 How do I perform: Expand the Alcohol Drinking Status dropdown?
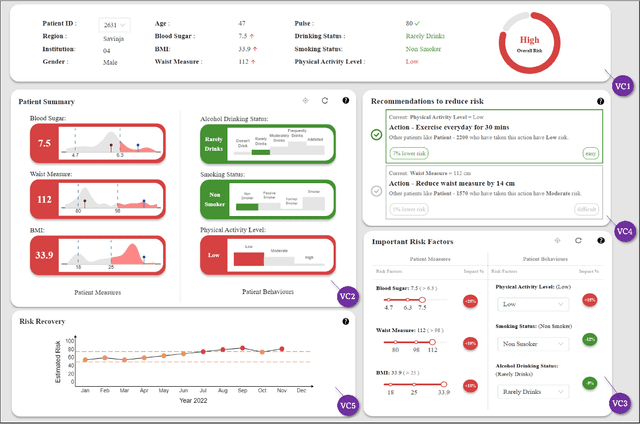[x=530, y=392]
